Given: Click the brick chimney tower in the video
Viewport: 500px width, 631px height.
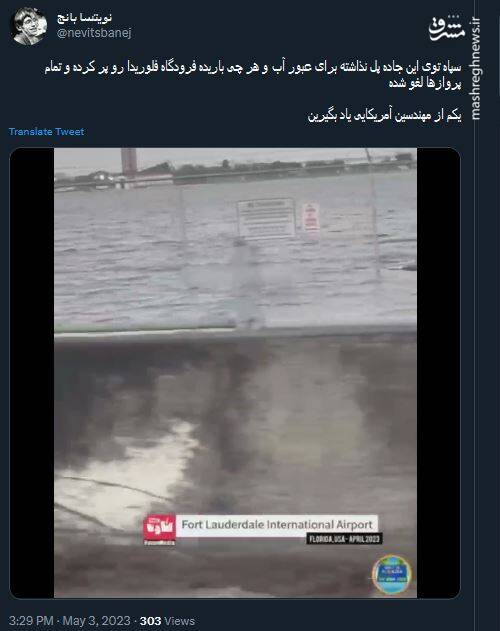Looking at the screenshot, I should pos(129,162).
